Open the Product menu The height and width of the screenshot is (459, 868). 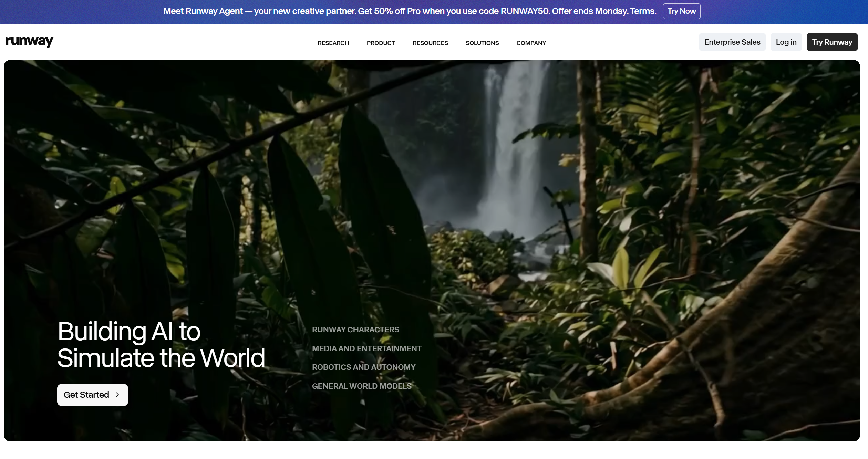(x=381, y=43)
